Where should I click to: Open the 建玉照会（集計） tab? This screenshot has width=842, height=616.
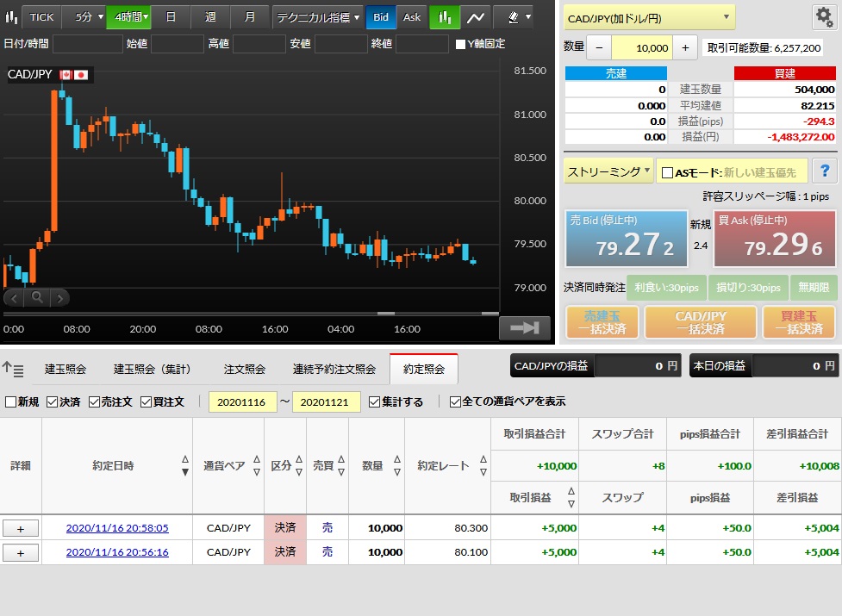[x=153, y=370]
